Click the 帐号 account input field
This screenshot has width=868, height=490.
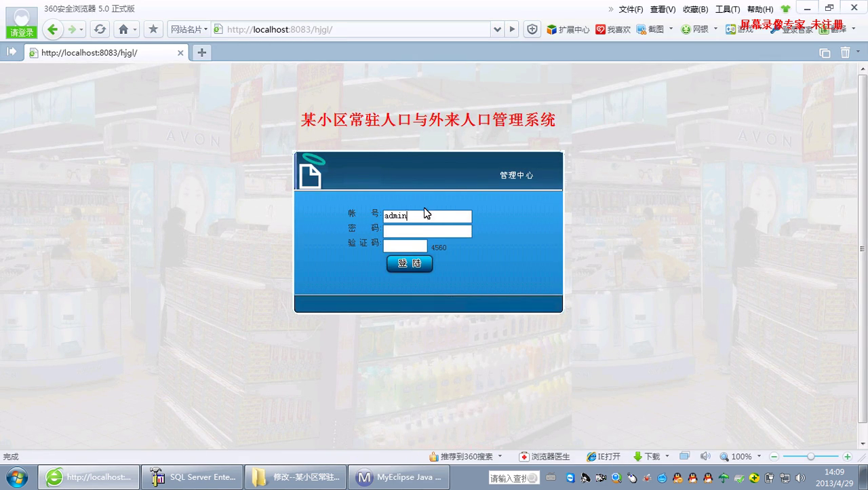tap(427, 216)
